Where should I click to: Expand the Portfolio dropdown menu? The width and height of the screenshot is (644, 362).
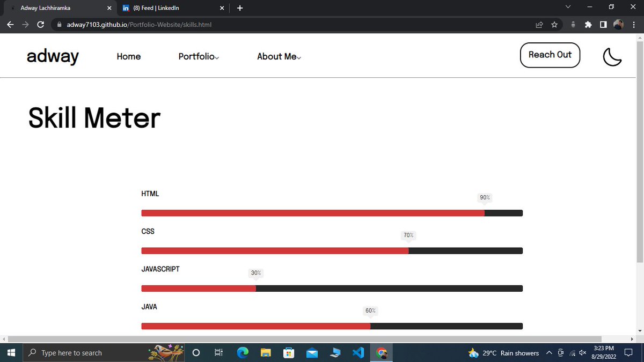point(199,56)
